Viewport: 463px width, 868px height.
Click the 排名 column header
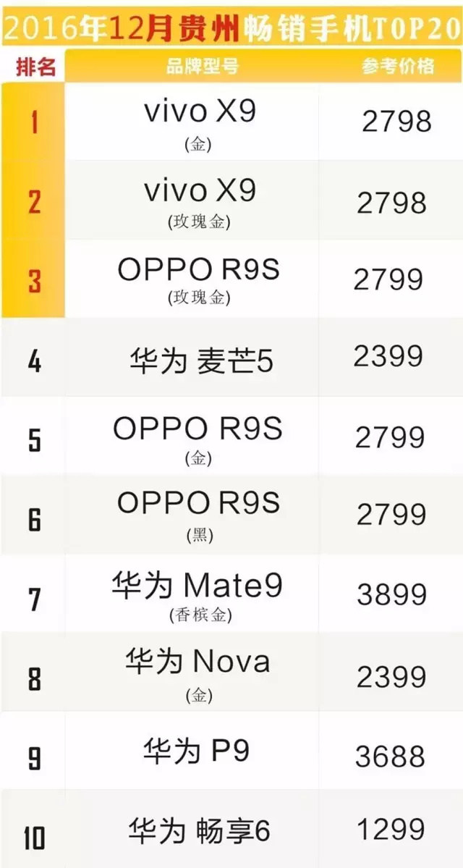pyautogui.click(x=35, y=67)
